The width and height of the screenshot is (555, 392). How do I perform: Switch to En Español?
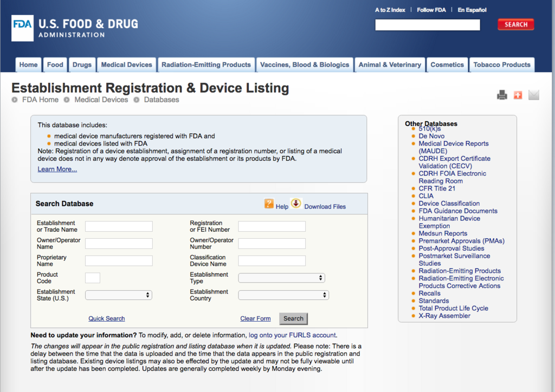pyautogui.click(x=472, y=10)
